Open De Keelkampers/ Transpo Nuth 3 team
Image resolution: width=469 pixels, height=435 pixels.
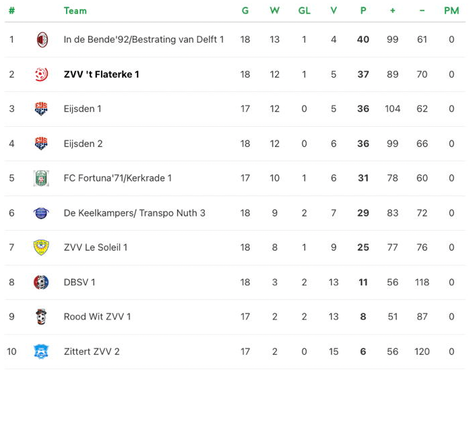pyautogui.click(x=134, y=213)
